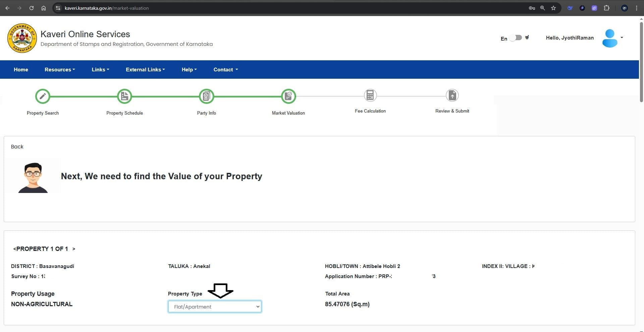
Task: Click the Fee Calculation calculator icon
Action: pos(370,95)
